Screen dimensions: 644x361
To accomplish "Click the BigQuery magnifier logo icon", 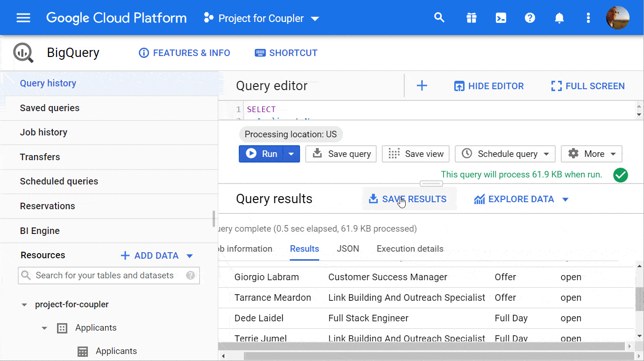I will pyautogui.click(x=23, y=53).
